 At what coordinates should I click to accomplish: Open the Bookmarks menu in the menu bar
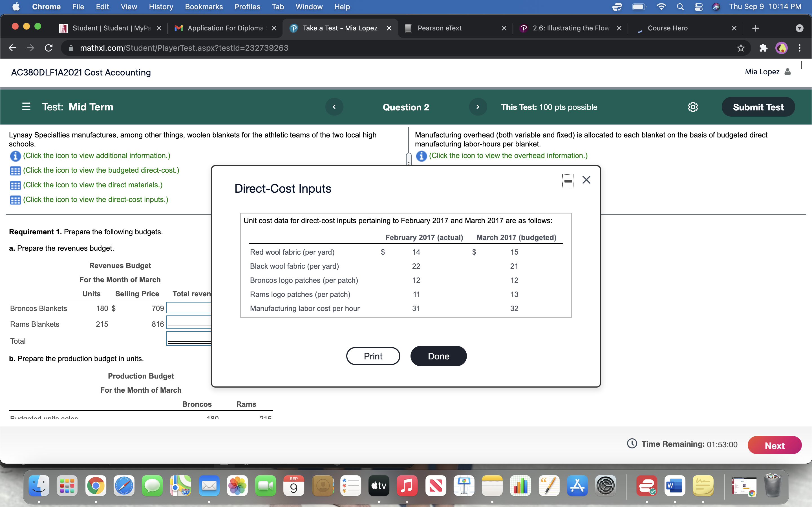(x=204, y=6)
